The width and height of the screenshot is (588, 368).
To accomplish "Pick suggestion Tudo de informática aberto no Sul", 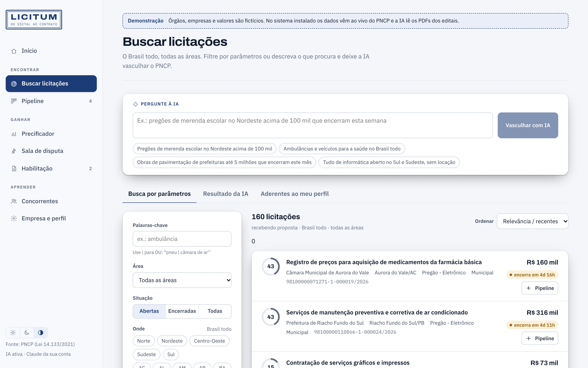I will [x=389, y=162].
